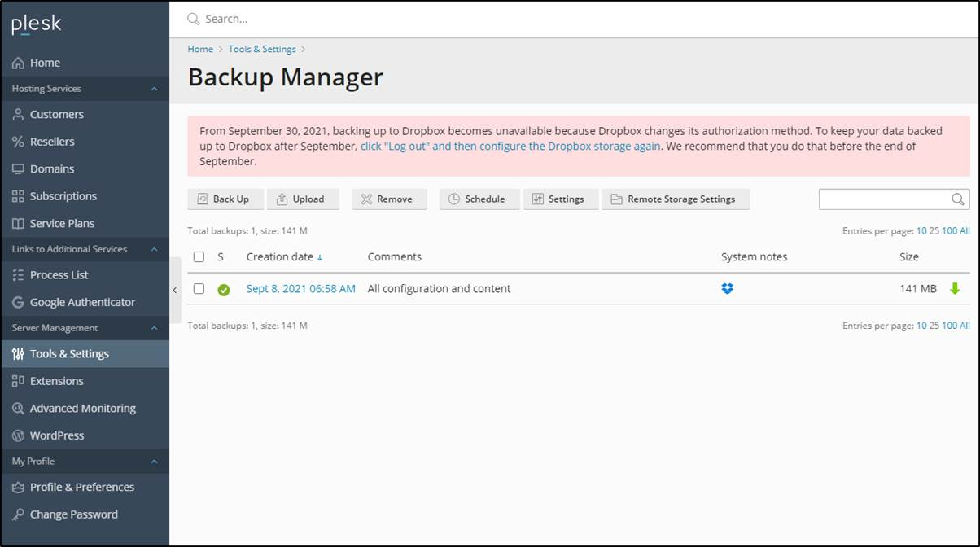This screenshot has height=547, width=980.
Task: Click the Plesk logo
Action: click(x=37, y=24)
